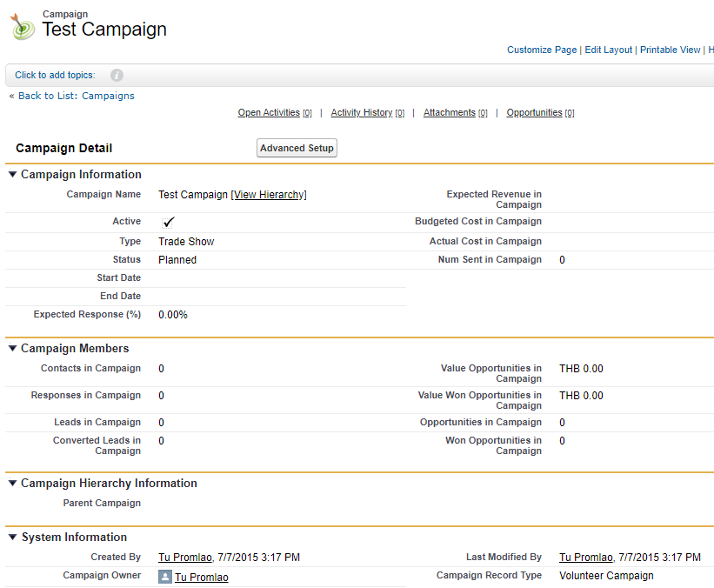Click the topics info icon
Image resolution: width=714 pixels, height=588 pixels.
tap(117, 76)
